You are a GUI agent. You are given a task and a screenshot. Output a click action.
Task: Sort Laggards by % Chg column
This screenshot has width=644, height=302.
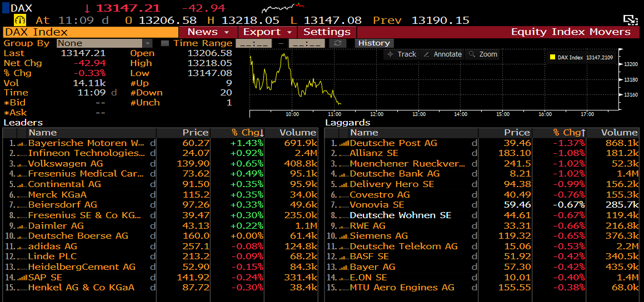tap(569, 133)
